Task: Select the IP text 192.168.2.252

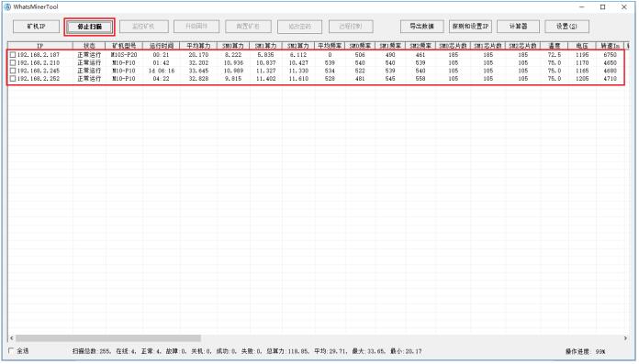Action: pos(39,79)
